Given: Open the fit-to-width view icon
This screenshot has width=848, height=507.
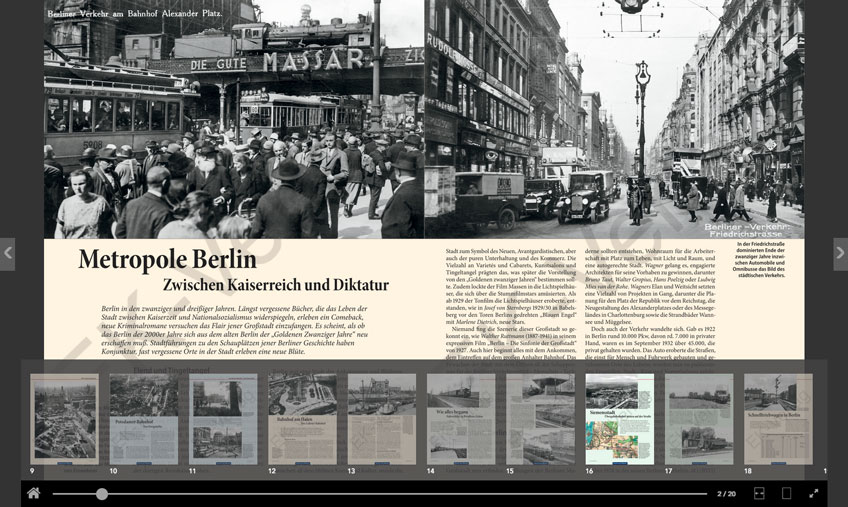Looking at the screenshot, I should click(759, 493).
